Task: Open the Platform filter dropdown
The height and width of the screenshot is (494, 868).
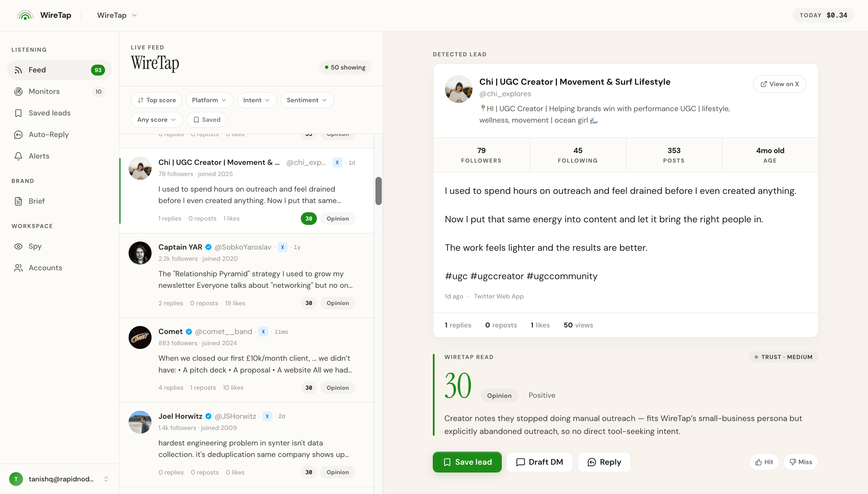Action: [209, 100]
